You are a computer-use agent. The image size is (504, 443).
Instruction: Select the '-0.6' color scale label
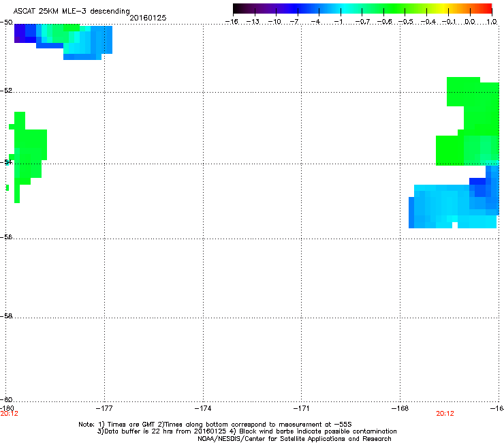point(384,22)
